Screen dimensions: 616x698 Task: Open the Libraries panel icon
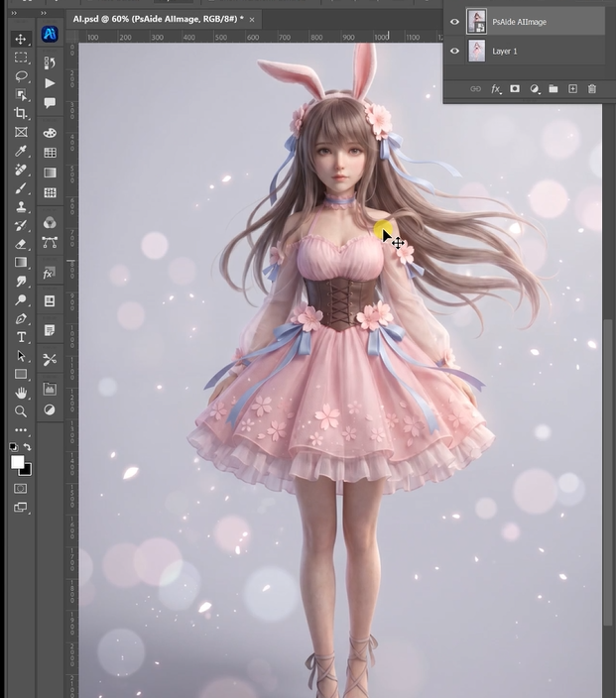(x=50, y=301)
